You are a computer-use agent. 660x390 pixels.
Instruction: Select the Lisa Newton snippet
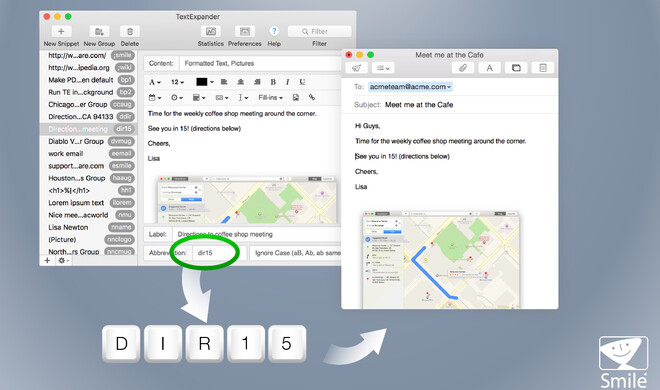[x=88, y=227]
